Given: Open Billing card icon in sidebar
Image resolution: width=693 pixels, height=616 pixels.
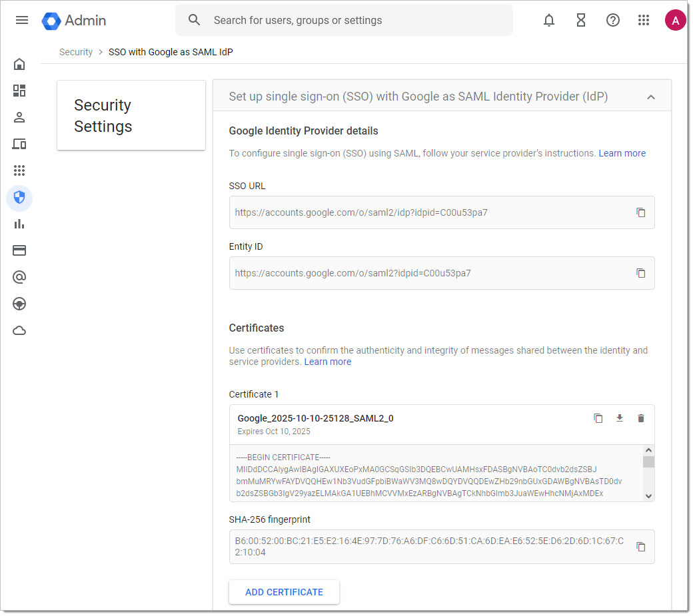Looking at the screenshot, I should [x=19, y=250].
